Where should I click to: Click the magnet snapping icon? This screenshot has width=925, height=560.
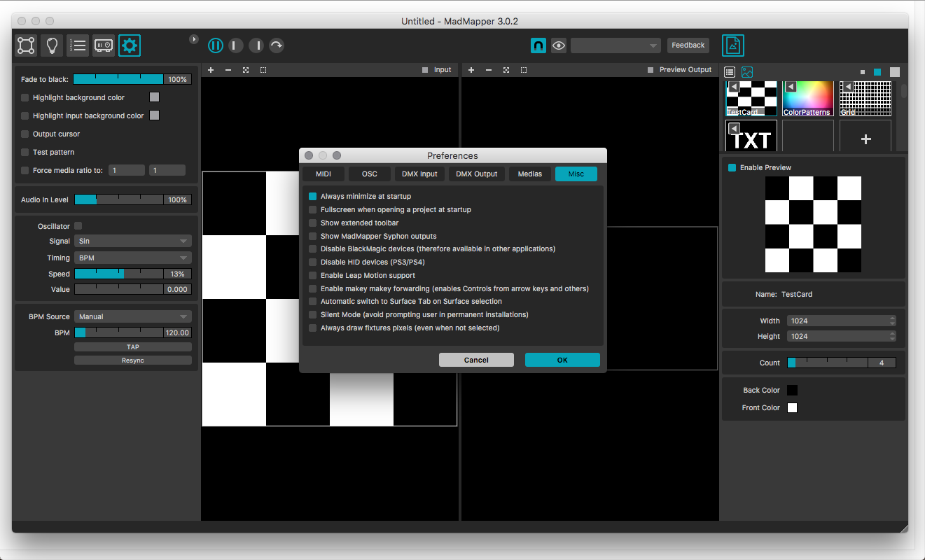click(x=538, y=45)
